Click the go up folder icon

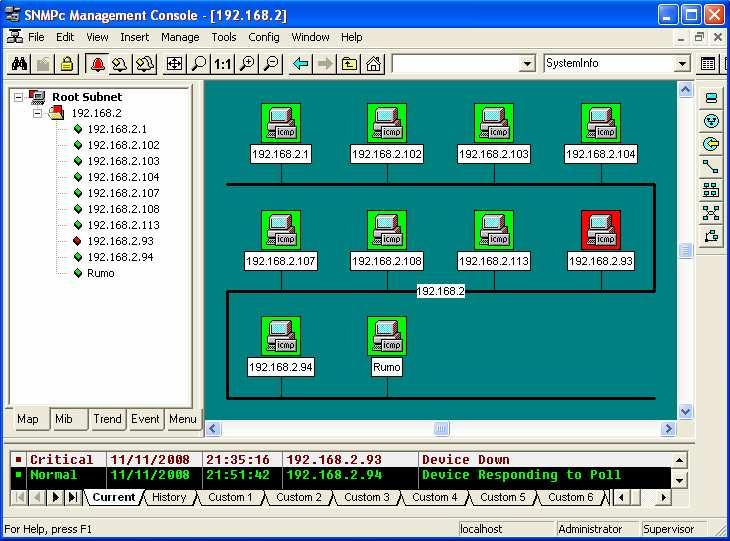[x=349, y=64]
